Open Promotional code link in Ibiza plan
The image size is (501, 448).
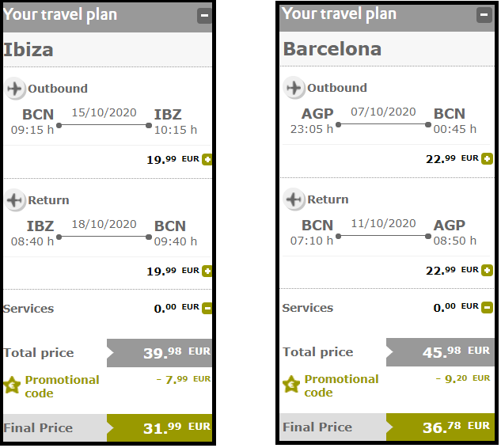click(x=63, y=386)
